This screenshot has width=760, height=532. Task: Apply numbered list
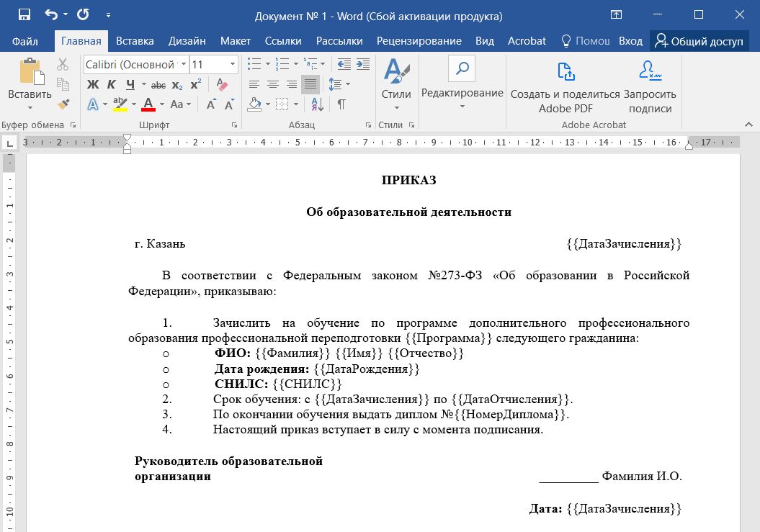click(282, 64)
